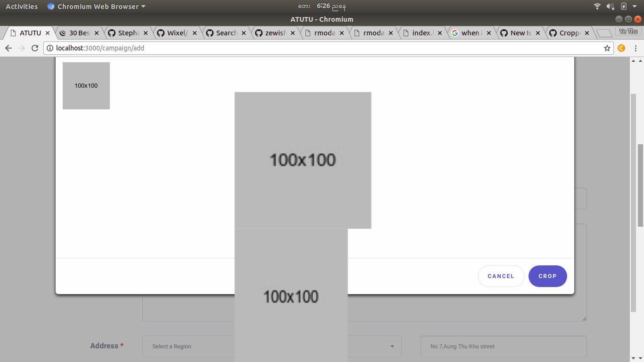This screenshot has width=644, height=362.
Task: Click the GitHub favicon on the Stephan tab
Action: 112,33
